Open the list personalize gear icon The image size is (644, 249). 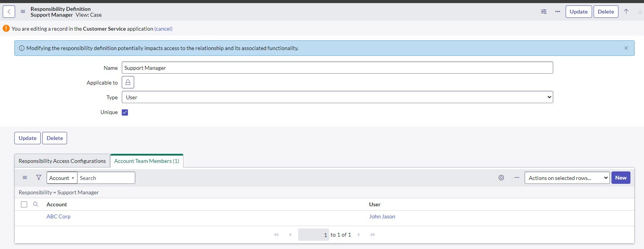501,178
